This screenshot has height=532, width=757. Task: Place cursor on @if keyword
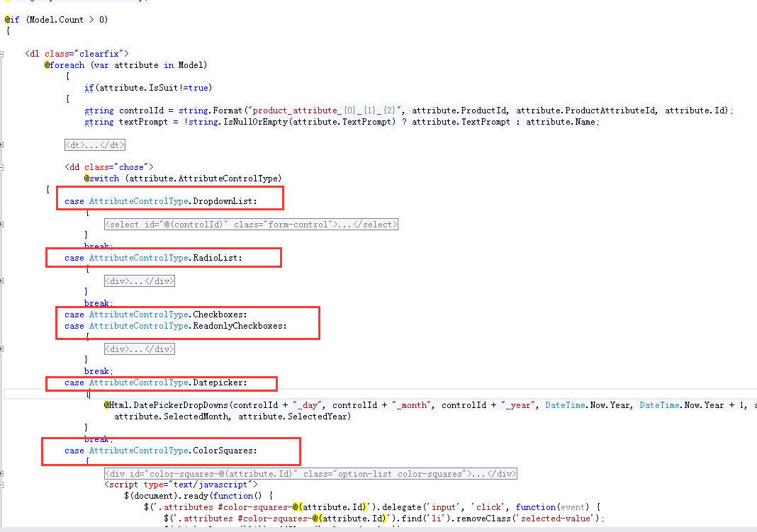pos(12,20)
